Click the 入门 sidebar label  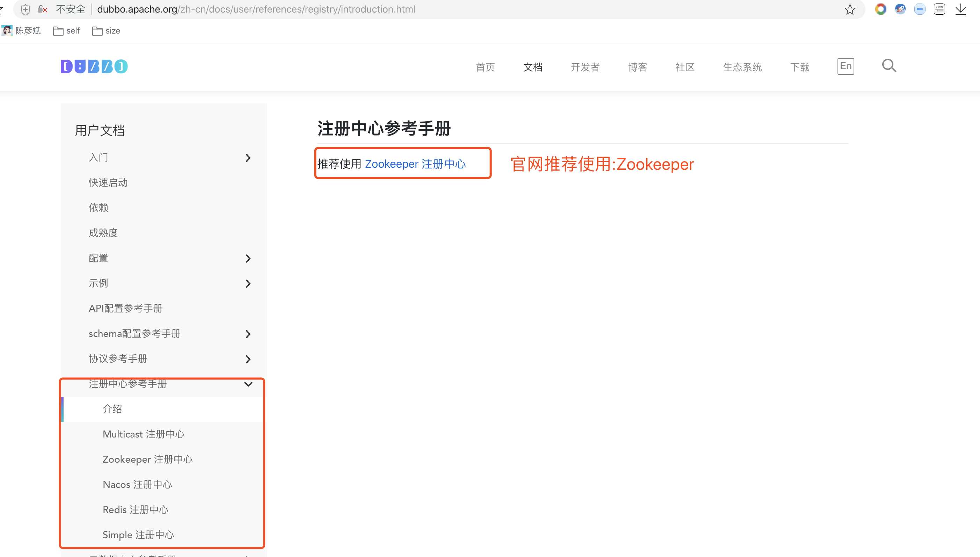[x=98, y=157]
